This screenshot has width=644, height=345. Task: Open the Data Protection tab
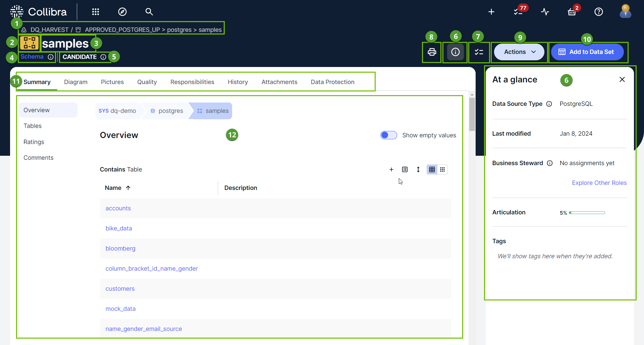(x=332, y=82)
